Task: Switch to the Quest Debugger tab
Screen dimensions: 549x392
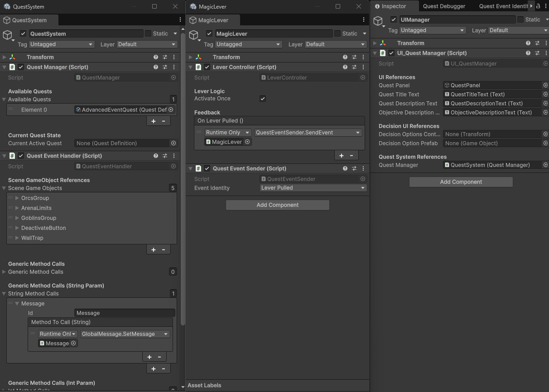Action: pos(444,6)
